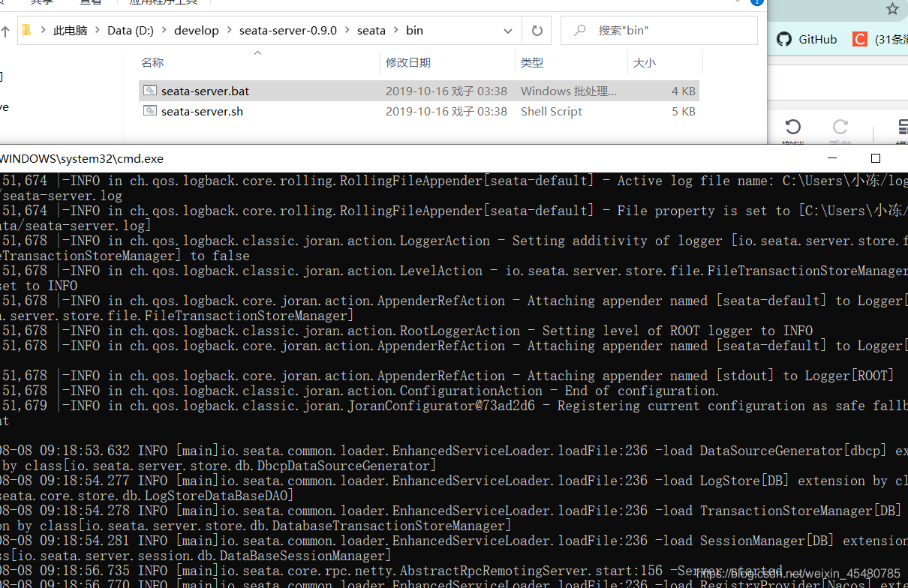Click the search magnifier icon
The image size is (908, 588).
579,31
